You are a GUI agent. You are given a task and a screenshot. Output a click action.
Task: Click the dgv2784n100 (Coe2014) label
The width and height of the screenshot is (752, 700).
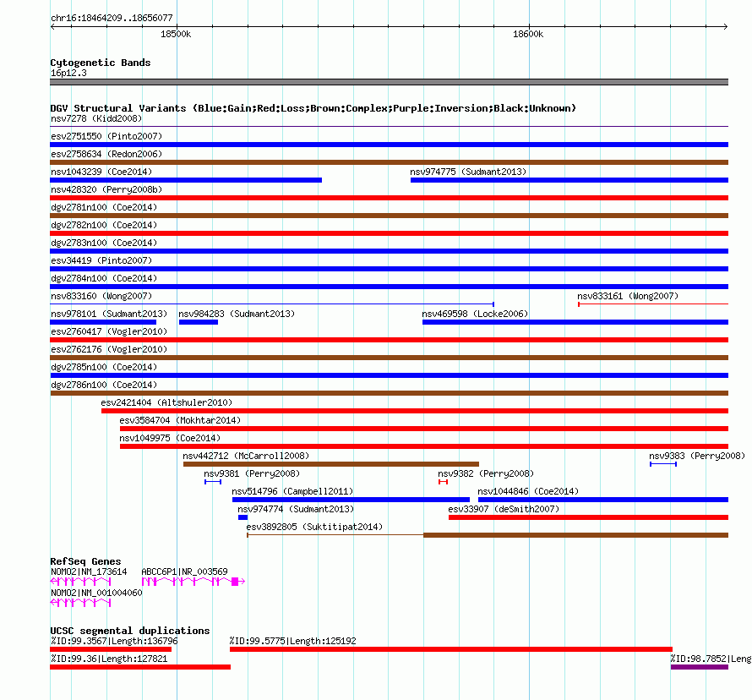click(104, 278)
